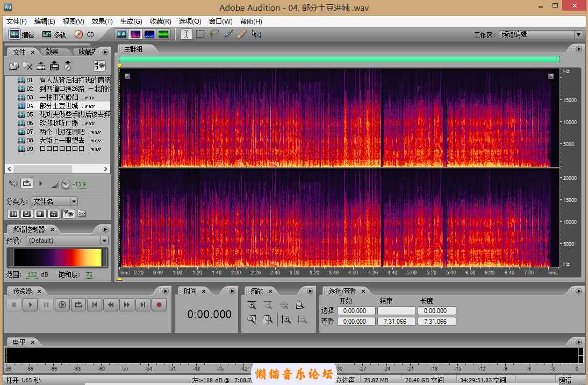588x385 pixels.
Task: Start recording with the red Record button
Action: (159, 305)
